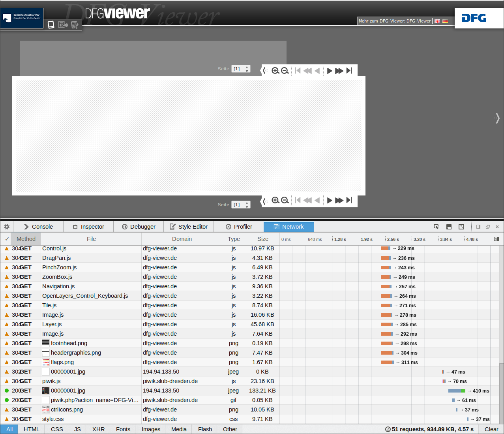Go to next page in top toolbar
Viewport: 504px width, 434px height.
(330, 71)
